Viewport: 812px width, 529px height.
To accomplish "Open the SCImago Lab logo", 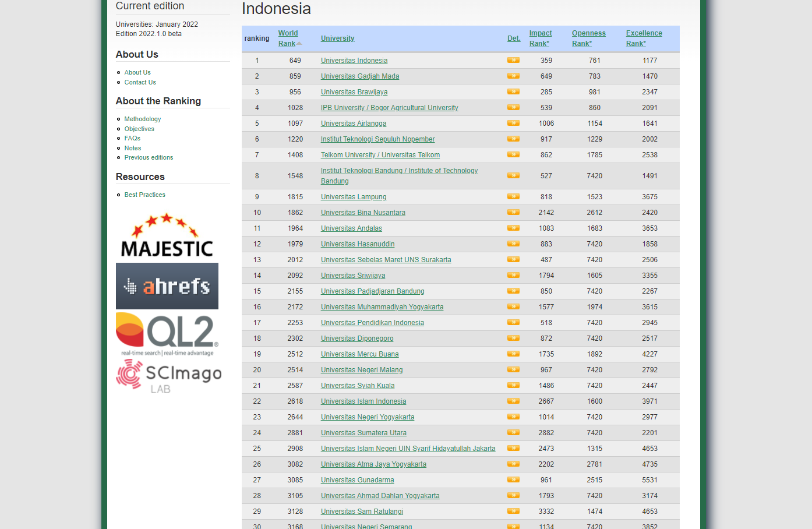I will (x=168, y=376).
